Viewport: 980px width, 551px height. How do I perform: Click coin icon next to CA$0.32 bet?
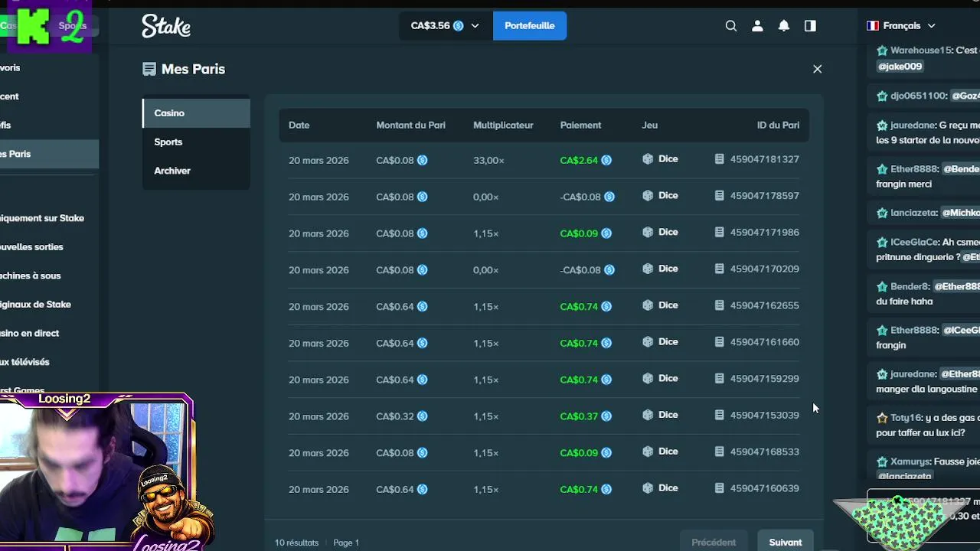(x=423, y=416)
